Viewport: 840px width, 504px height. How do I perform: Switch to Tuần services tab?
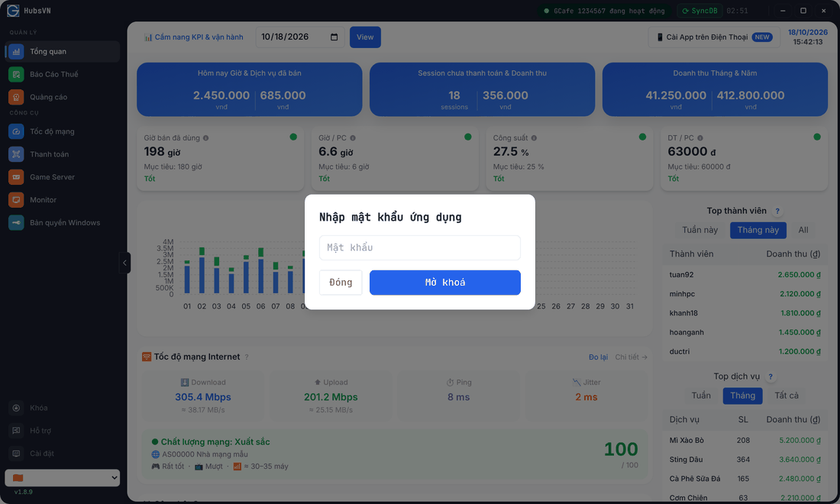pos(701,396)
